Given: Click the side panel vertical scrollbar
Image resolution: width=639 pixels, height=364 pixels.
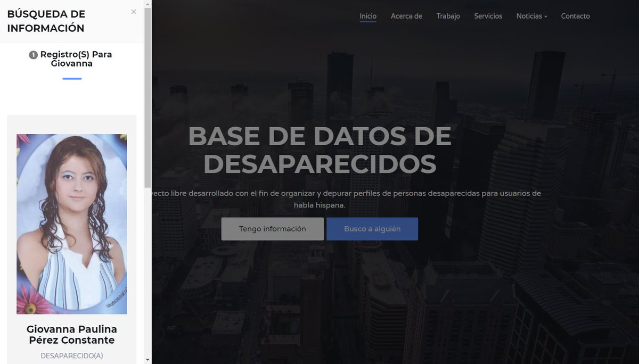Looking at the screenshot, I should (148, 98).
